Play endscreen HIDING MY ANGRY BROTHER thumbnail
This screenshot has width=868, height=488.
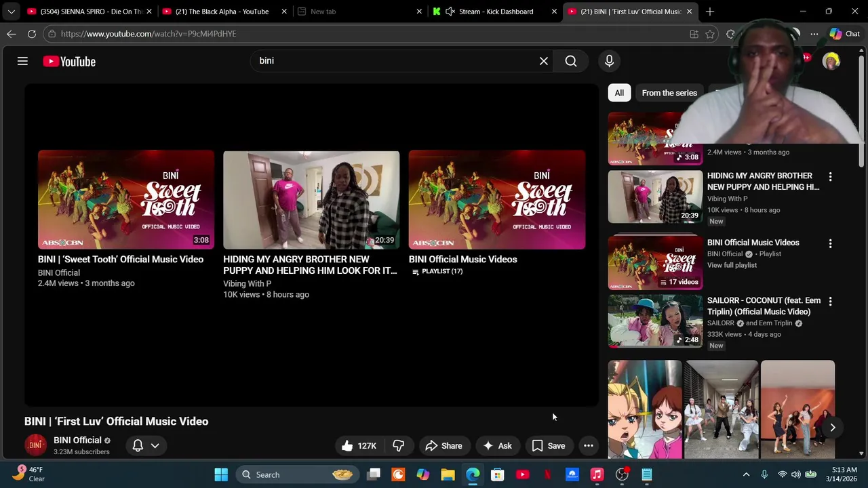pos(311,200)
